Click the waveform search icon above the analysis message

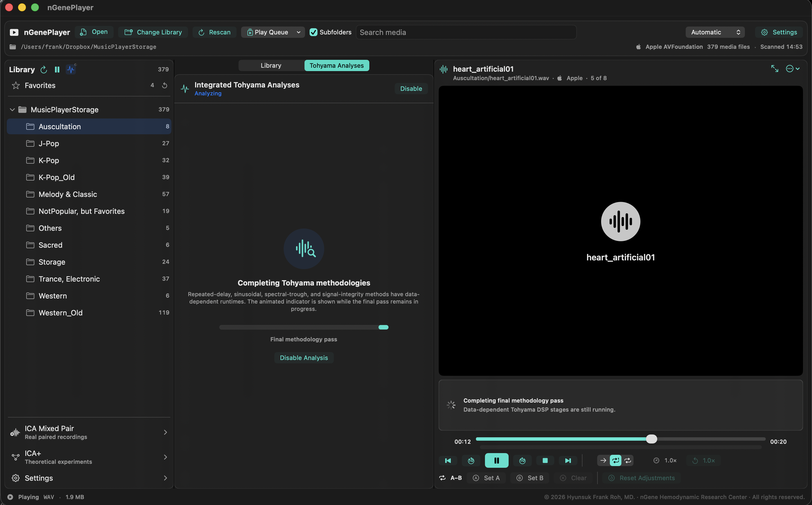304,249
